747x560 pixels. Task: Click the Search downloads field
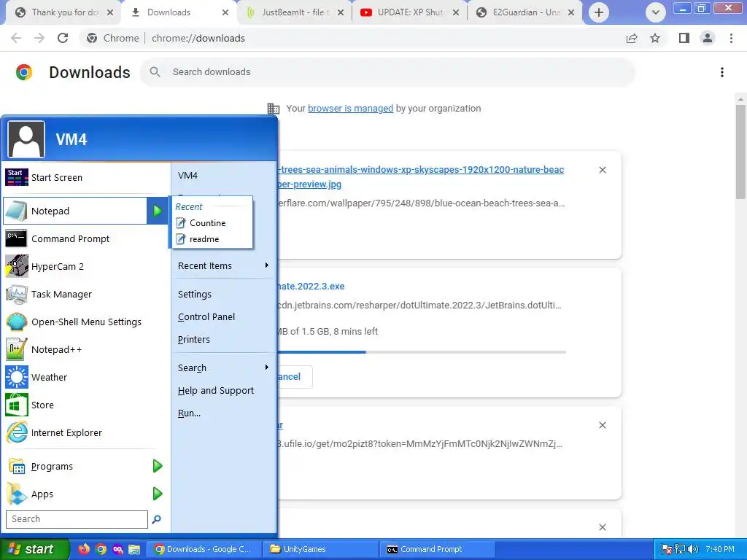coord(387,72)
